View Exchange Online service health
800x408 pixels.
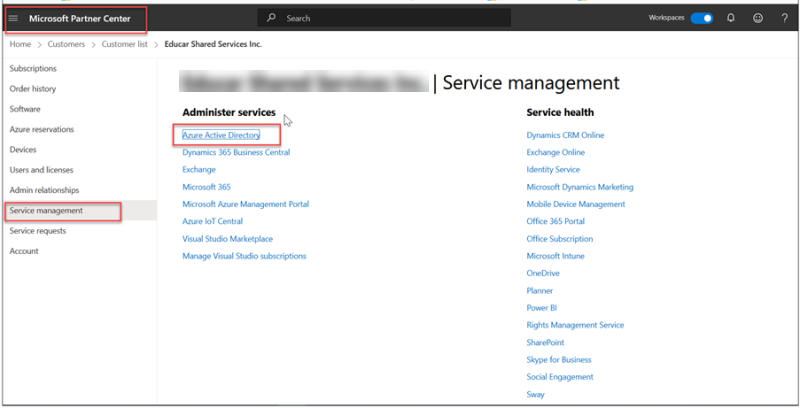pyautogui.click(x=556, y=152)
